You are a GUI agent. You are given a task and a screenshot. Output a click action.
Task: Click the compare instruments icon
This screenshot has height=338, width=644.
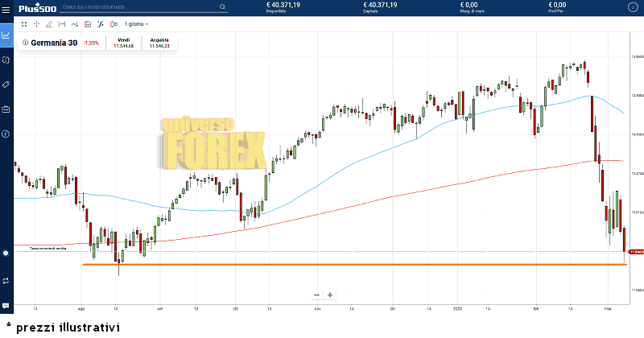[x=112, y=24]
